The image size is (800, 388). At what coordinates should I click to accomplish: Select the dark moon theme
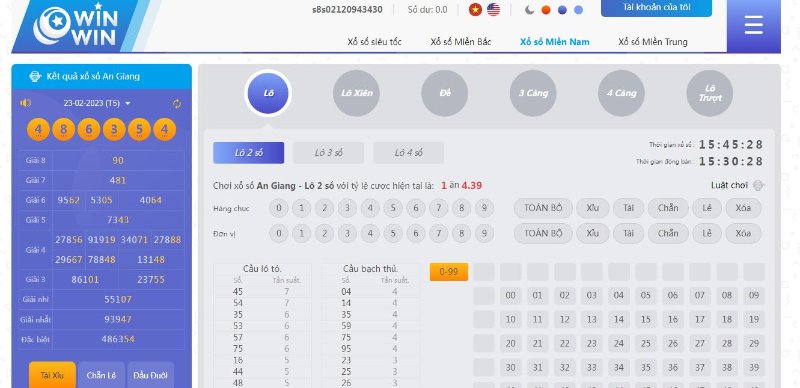point(530,10)
